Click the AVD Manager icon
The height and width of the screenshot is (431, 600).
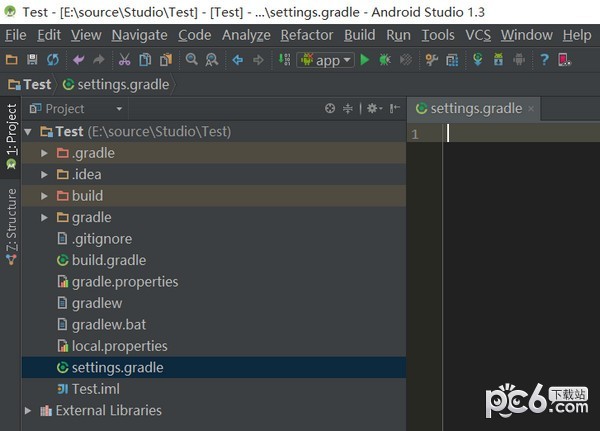point(498,60)
